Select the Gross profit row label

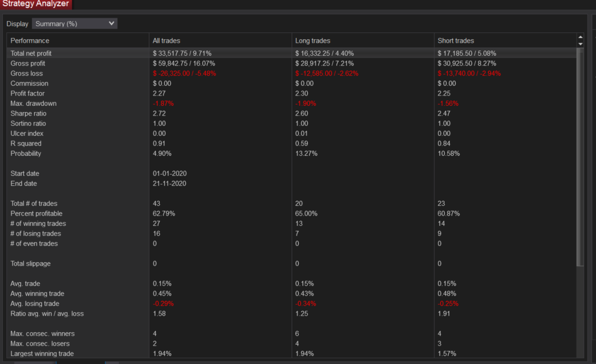click(28, 64)
